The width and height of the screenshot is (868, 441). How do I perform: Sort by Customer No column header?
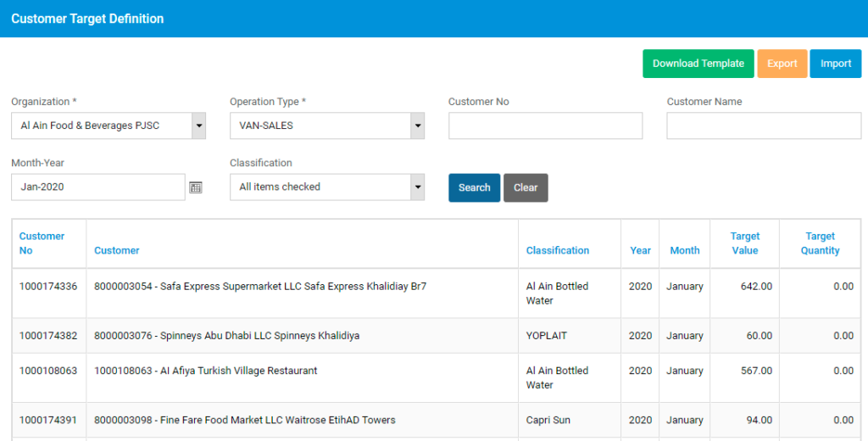42,243
